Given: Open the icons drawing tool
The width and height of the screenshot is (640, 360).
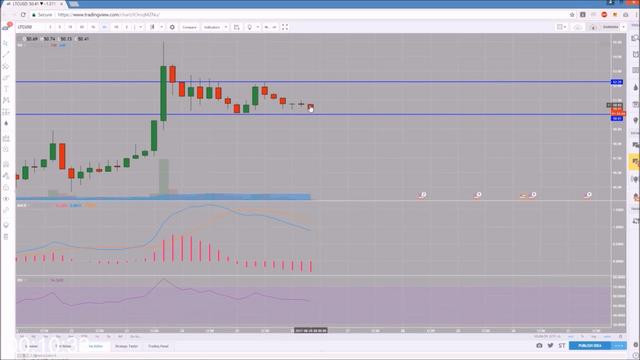Looking at the screenshot, I should click(6, 124).
